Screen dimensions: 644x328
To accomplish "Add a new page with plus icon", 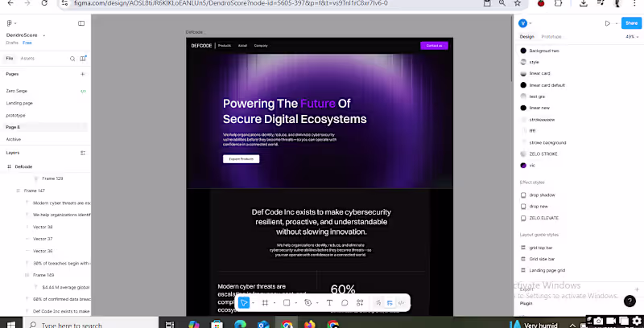I will [x=83, y=74].
